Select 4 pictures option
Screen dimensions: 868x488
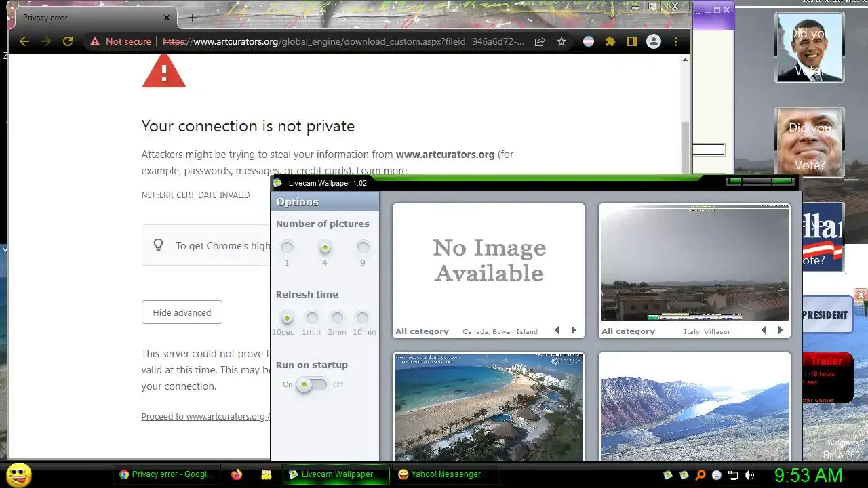point(325,247)
